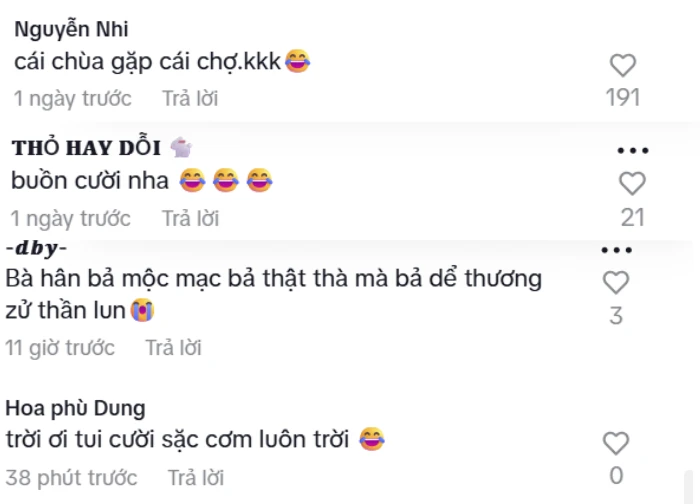The image size is (700, 504).
Task: Reply to Nguyễn Nhi via Trả lời
Action: [190, 99]
